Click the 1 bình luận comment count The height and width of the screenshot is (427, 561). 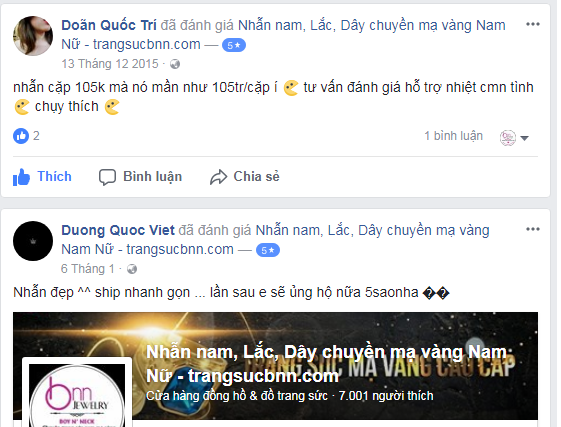(x=453, y=136)
